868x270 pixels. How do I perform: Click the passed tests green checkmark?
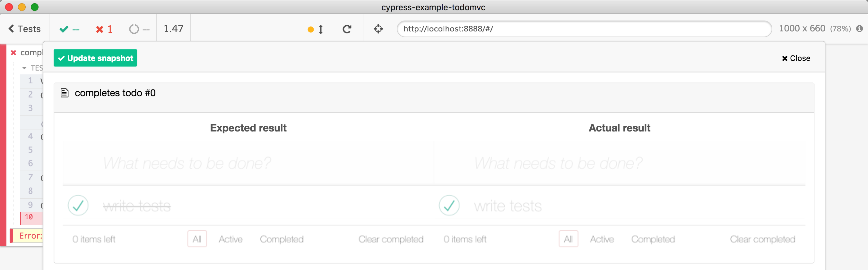pyautogui.click(x=64, y=29)
